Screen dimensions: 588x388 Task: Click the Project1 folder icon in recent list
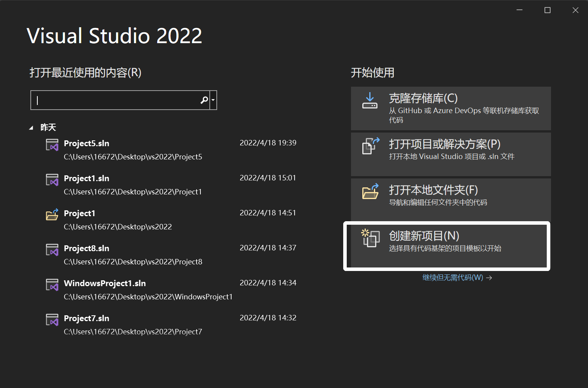click(x=52, y=214)
